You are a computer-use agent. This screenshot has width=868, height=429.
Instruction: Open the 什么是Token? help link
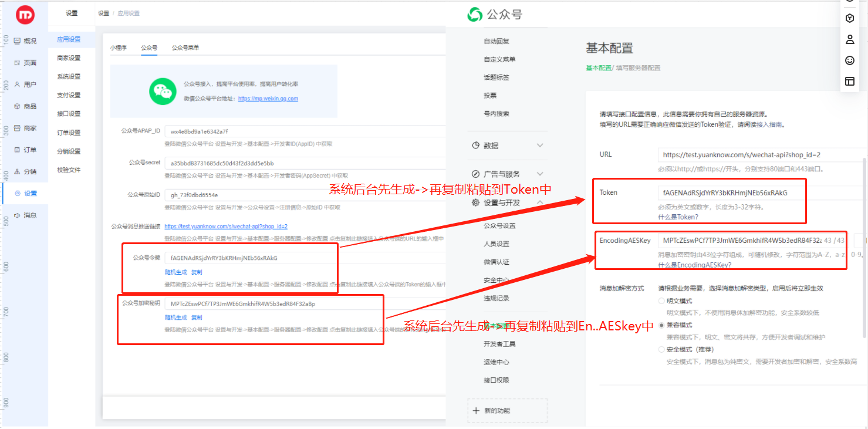click(x=678, y=217)
